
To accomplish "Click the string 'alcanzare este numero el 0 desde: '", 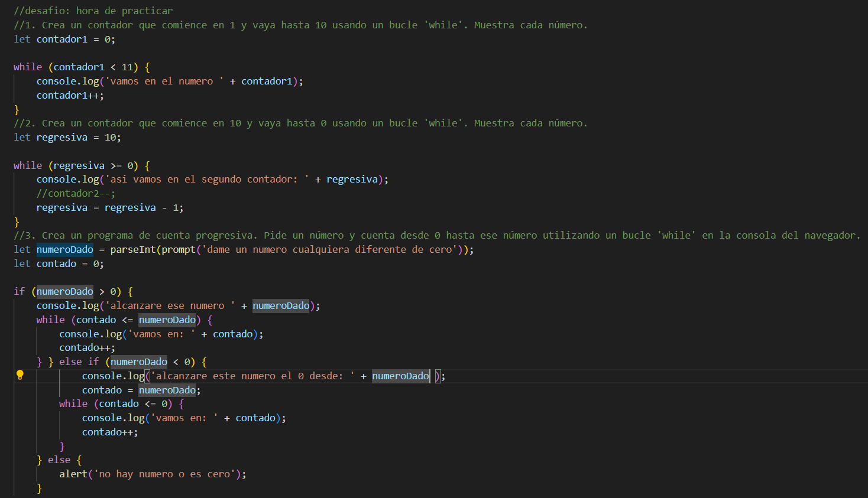I will pyautogui.click(x=253, y=376).
